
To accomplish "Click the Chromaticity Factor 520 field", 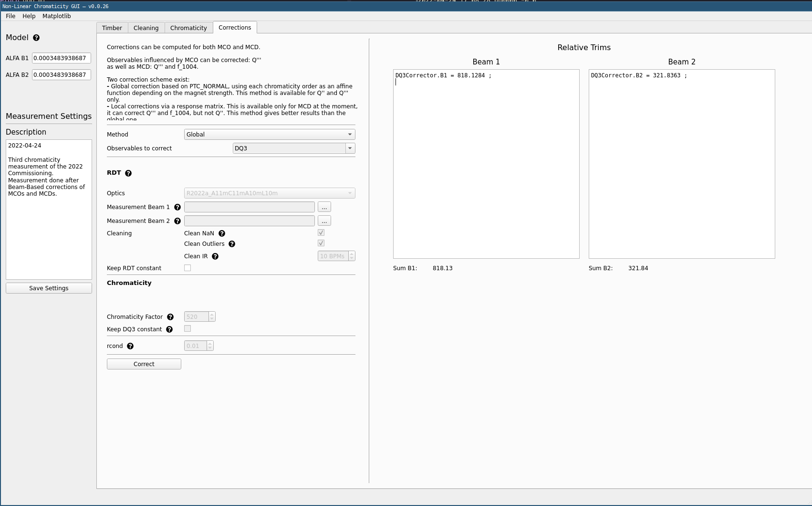I will 197,317.
